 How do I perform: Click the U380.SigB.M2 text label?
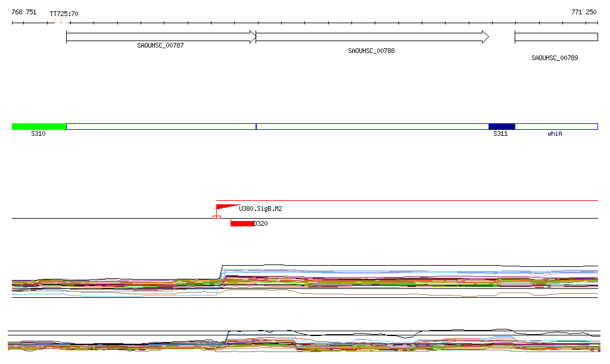point(260,209)
